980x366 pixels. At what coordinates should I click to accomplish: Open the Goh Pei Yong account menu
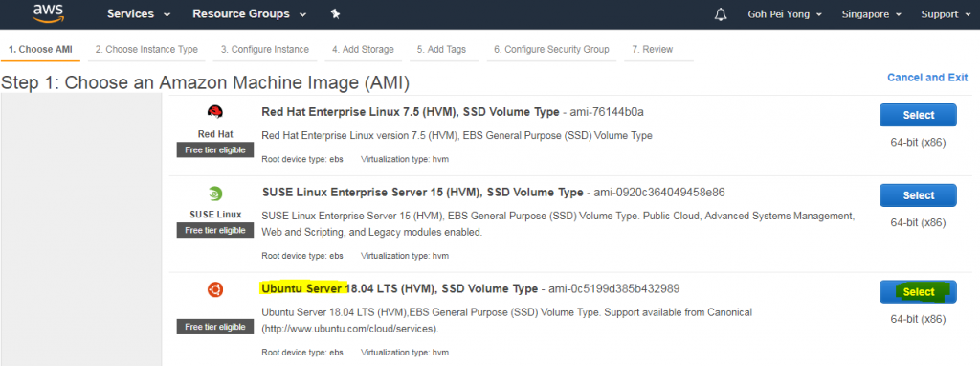pos(785,14)
